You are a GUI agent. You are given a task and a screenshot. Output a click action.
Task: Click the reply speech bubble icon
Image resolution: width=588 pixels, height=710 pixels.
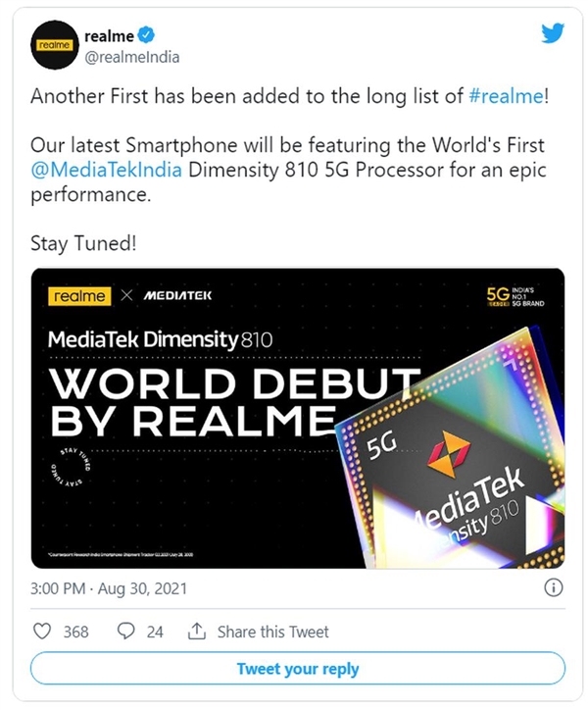click(126, 632)
